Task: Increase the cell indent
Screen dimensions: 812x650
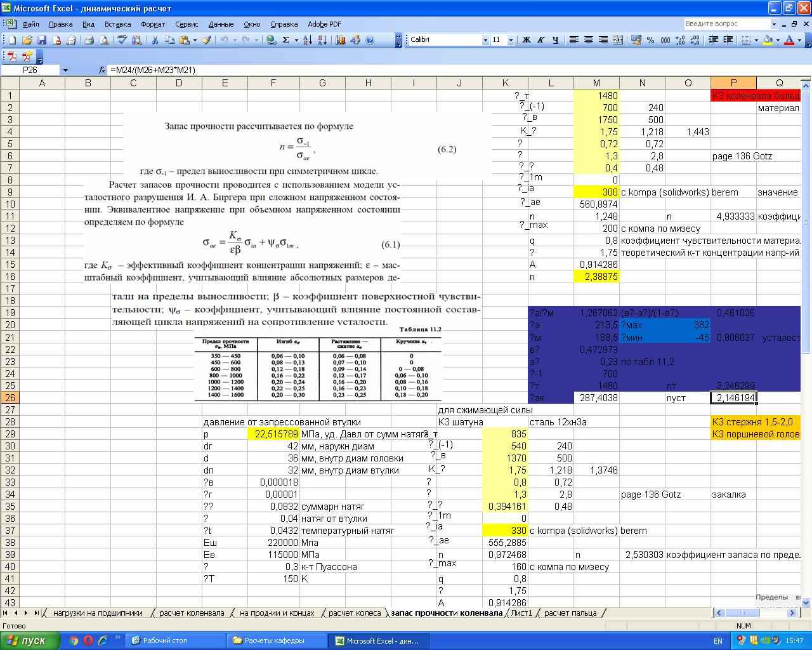Action: pyautogui.click(x=728, y=39)
